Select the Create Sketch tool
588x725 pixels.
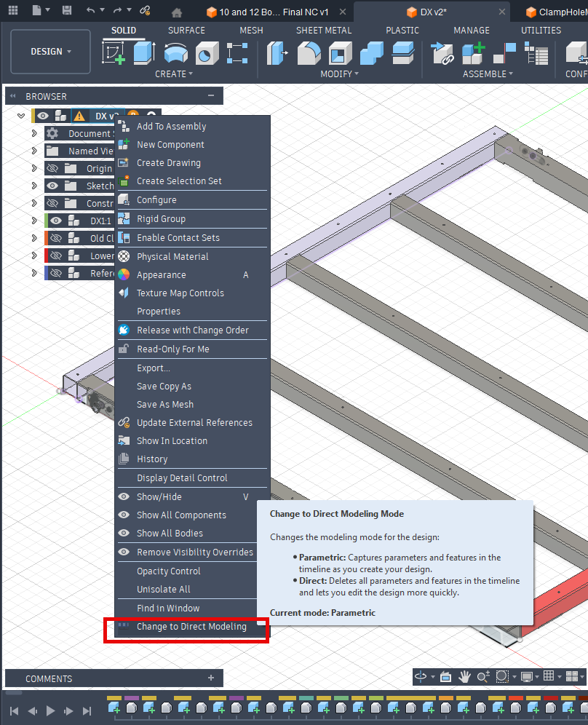point(114,52)
